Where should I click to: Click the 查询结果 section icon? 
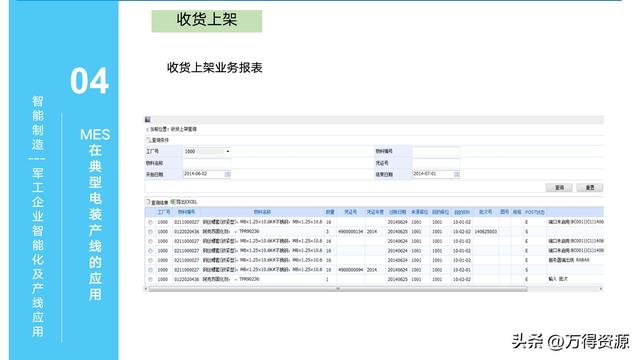pos(148,202)
